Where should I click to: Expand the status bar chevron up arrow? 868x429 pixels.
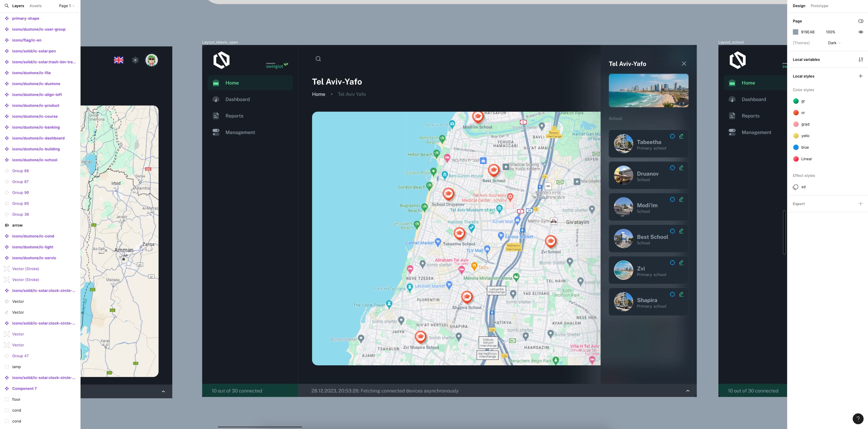(687, 391)
